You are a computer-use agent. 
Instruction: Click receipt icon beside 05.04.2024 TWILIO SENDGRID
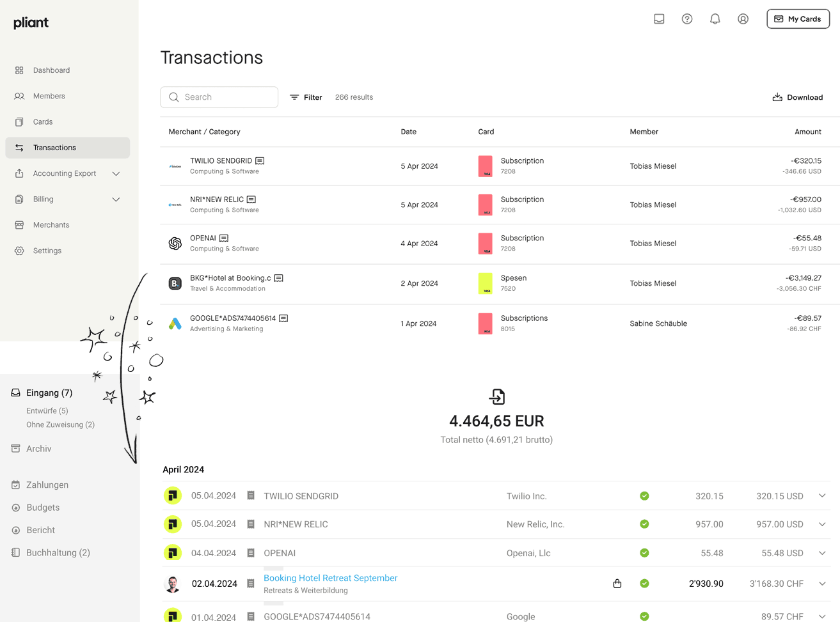coord(251,495)
